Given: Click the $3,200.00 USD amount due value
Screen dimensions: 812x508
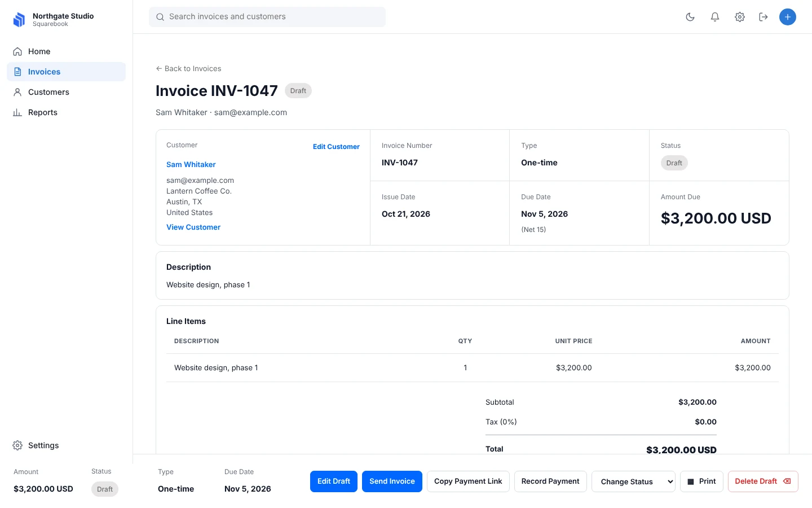Looking at the screenshot, I should tap(716, 218).
